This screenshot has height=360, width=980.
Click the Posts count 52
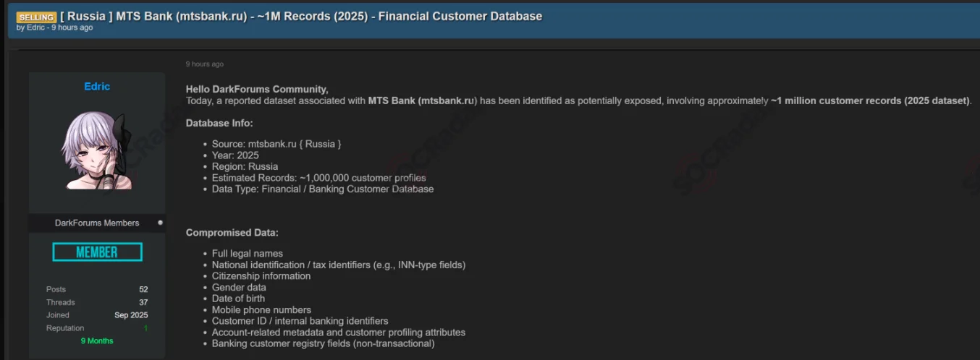pyautogui.click(x=143, y=289)
